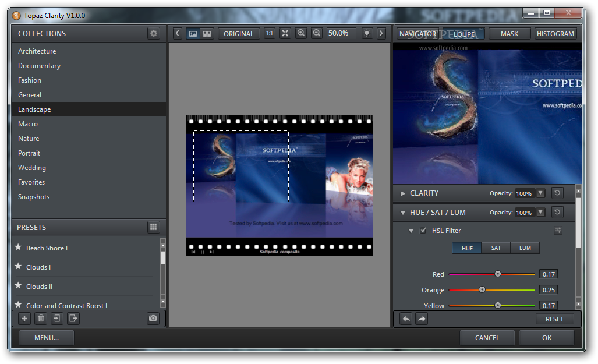The image size is (598, 364).
Task: Select the Documentary collection
Action: (x=89, y=66)
